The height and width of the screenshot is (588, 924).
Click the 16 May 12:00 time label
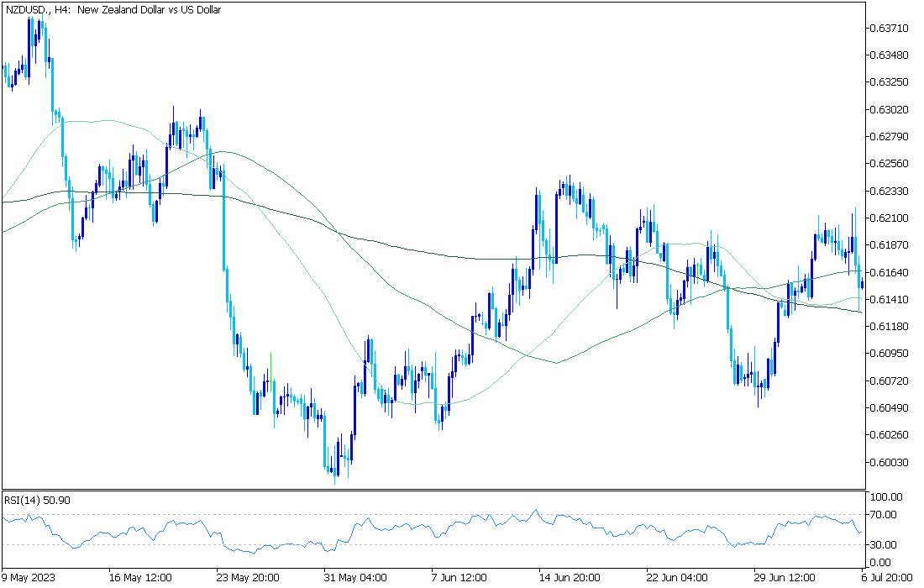point(140,577)
